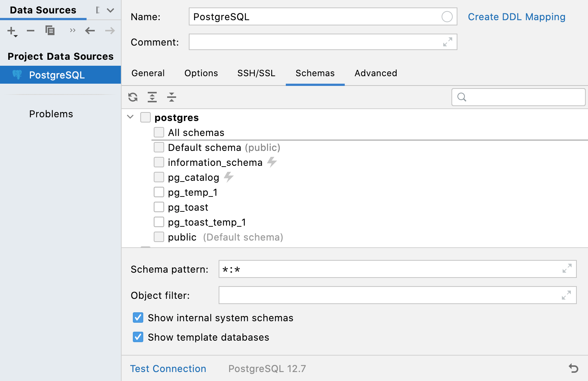This screenshot has height=381, width=588.
Task: Check the information_schema checkbox
Action: click(x=159, y=162)
